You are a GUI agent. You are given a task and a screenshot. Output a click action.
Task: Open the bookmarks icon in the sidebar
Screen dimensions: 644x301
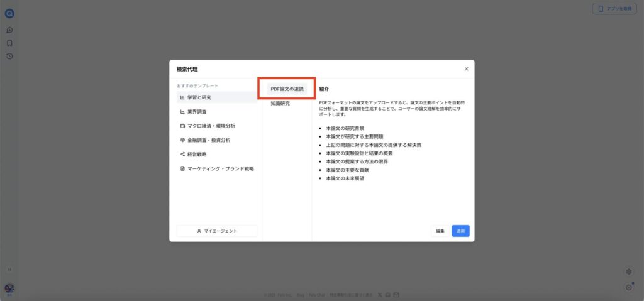pos(9,43)
